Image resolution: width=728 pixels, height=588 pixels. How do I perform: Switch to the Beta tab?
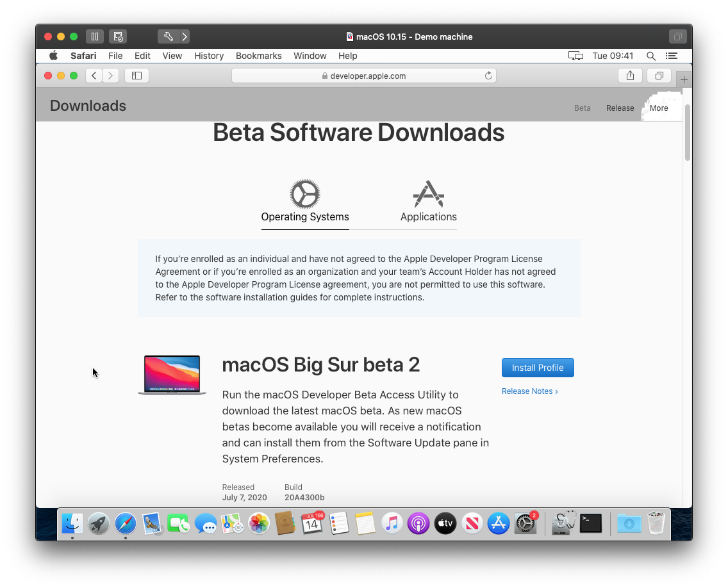pos(583,108)
